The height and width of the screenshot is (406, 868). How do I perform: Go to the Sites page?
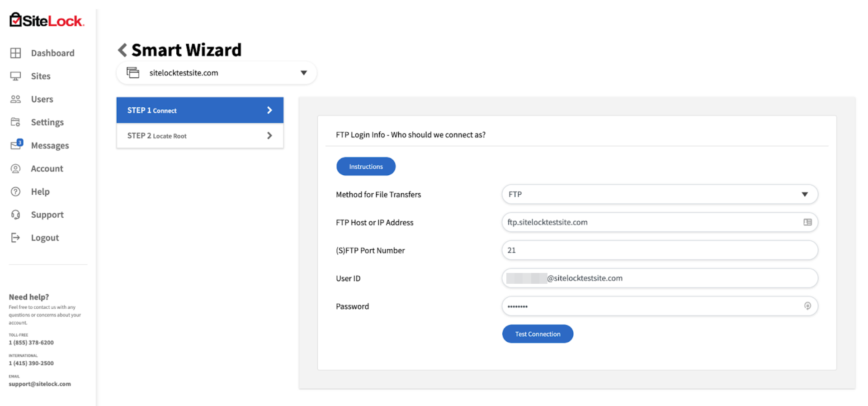pyautogui.click(x=41, y=76)
